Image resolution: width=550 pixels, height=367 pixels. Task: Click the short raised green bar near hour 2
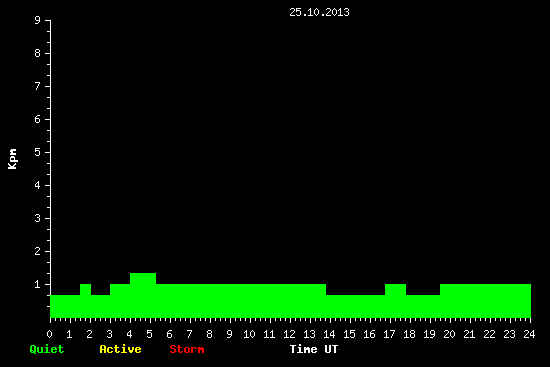click(85, 301)
